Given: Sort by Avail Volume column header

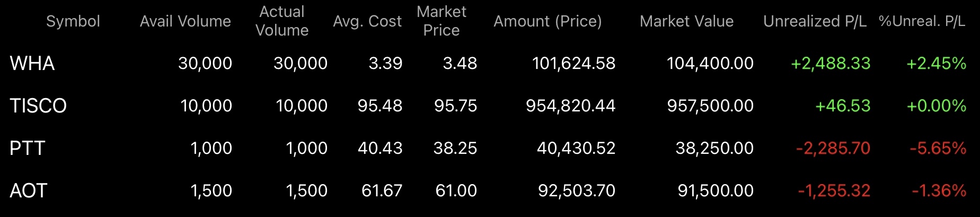Looking at the screenshot, I should [x=186, y=21].
